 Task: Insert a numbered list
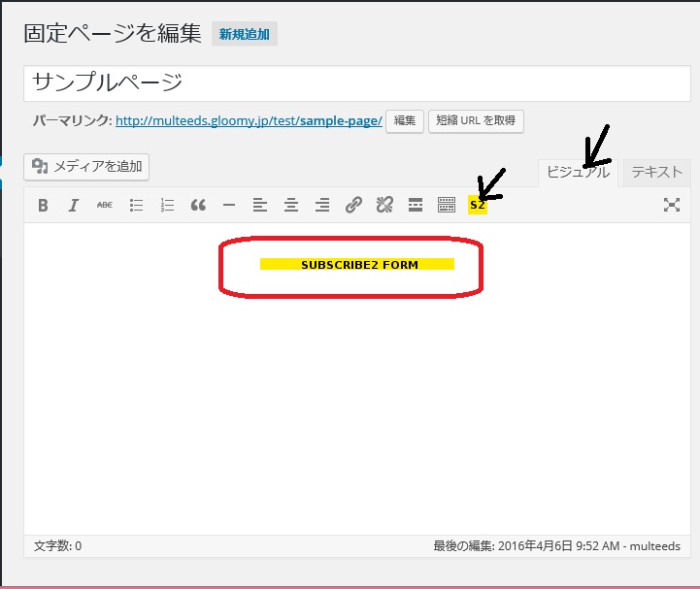tap(167, 205)
